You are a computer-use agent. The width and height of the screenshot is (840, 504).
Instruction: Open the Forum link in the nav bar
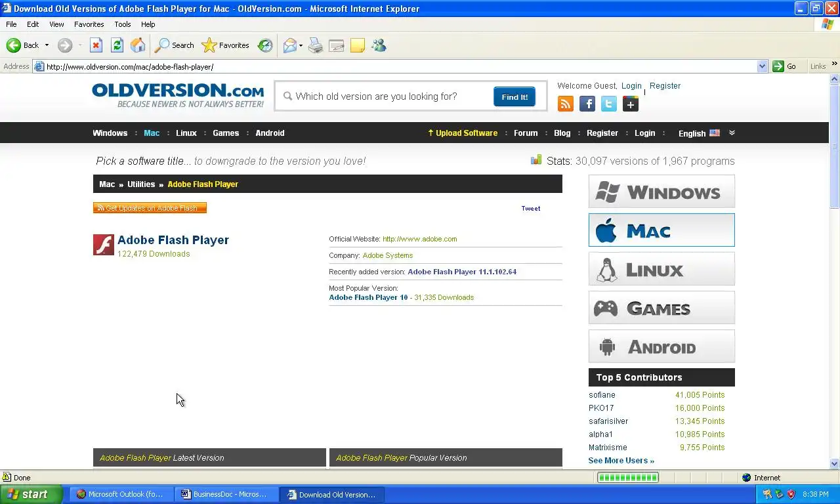526,133
